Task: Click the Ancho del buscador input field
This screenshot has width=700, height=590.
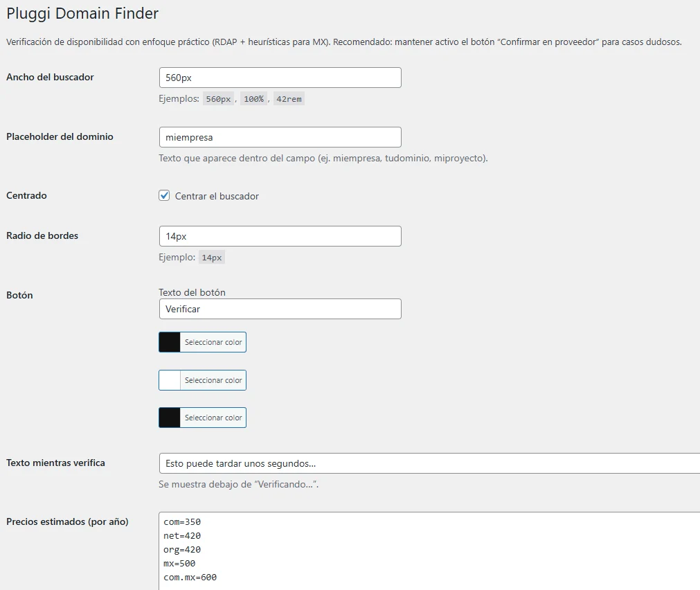Action: click(280, 78)
